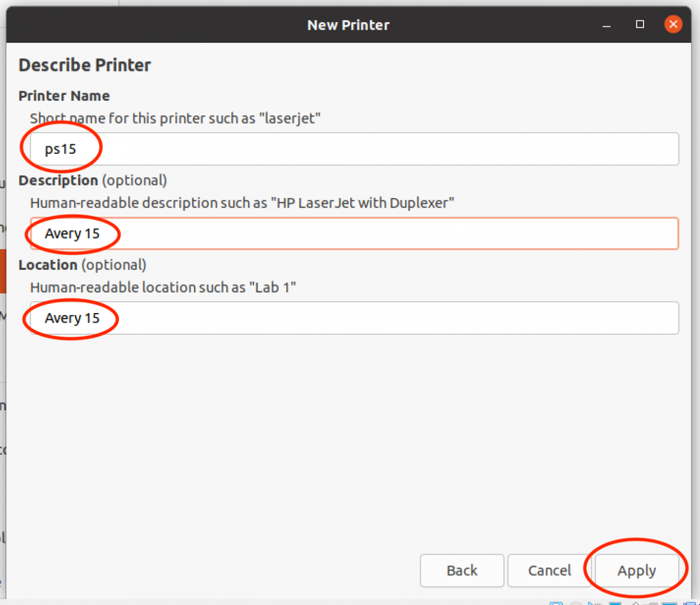Minimize the New Printer window
This screenshot has height=605, width=700.
pyautogui.click(x=607, y=25)
